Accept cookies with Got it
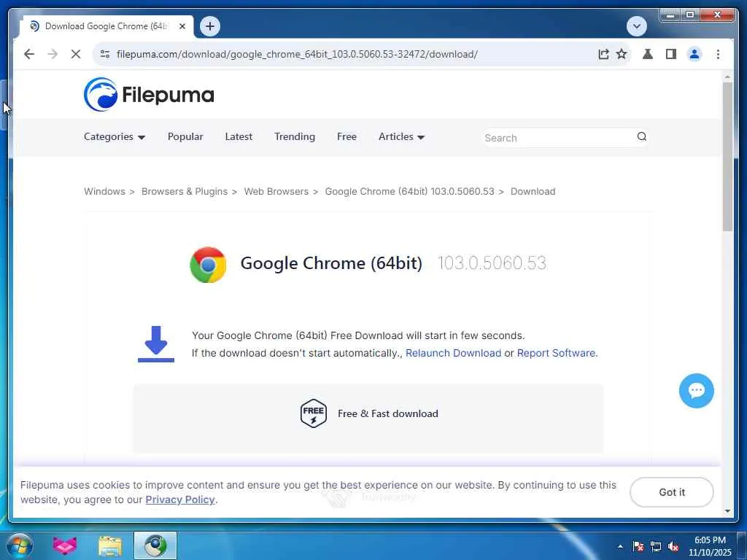The height and width of the screenshot is (560, 747). [672, 492]
